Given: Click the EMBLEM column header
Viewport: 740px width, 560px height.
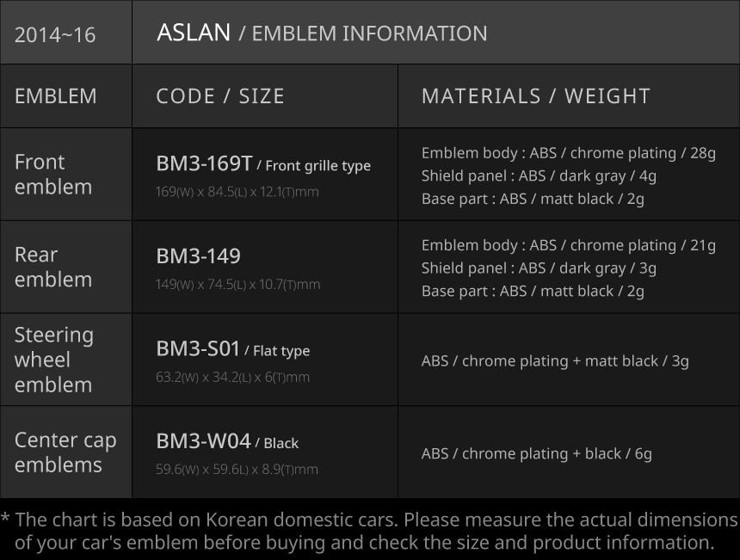Looking at the screenshot, I should coord(56,95).
